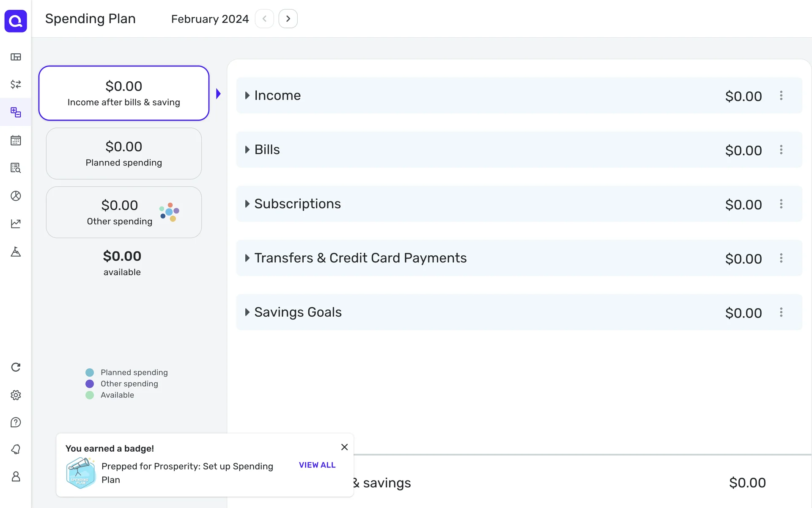Viewport: 812px width, 508px height.
Task: Open Savings Goals three-dot menu
Action: 781,312
